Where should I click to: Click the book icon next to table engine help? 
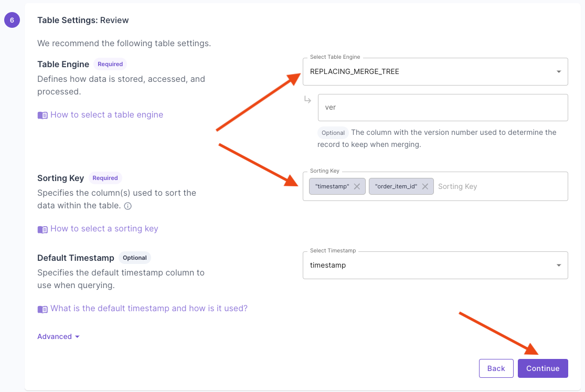(x=42, y=115)
